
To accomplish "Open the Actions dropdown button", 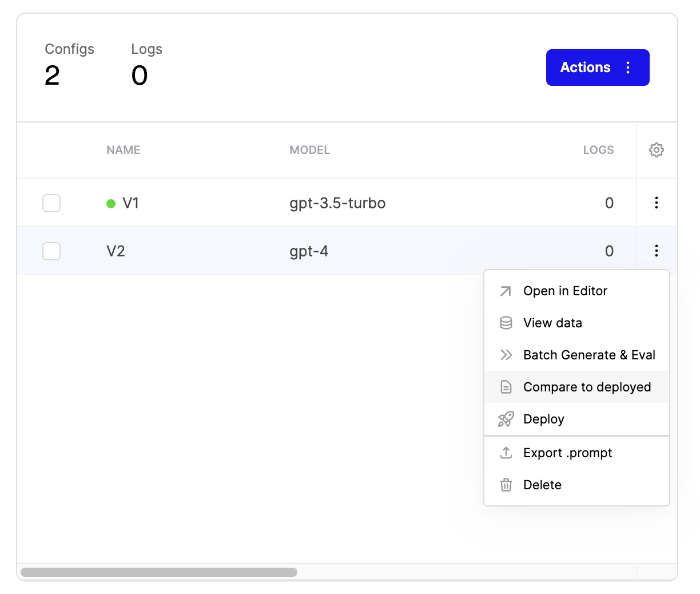I will 598,68.
